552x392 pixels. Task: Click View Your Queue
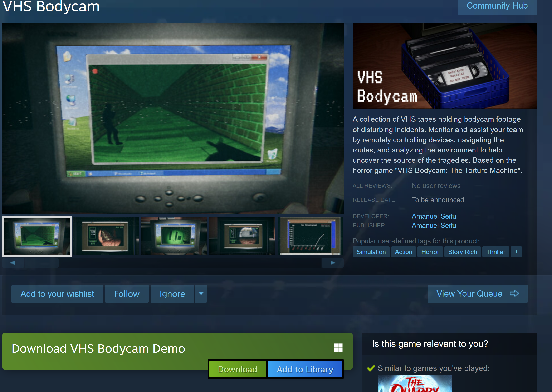[477, 294]
